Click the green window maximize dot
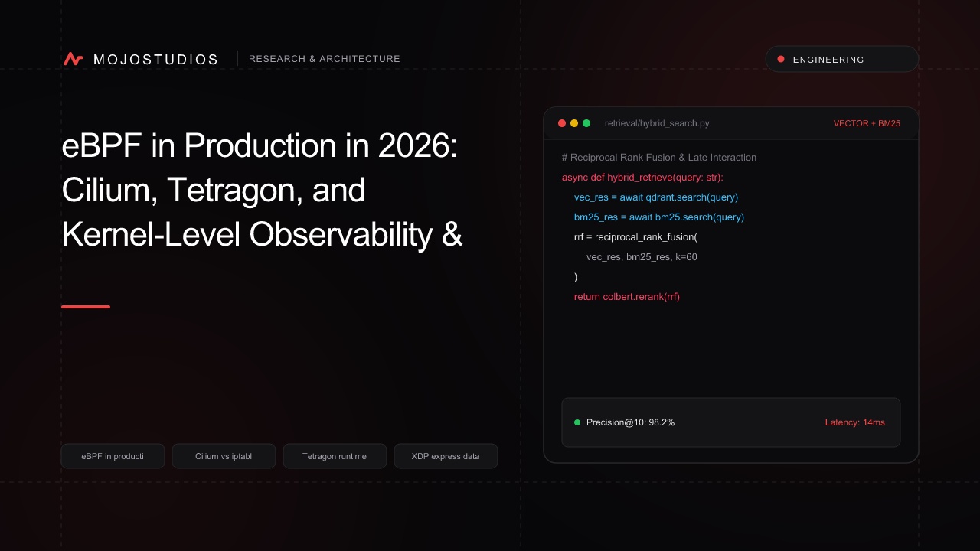The height and width of the screenshot is (551, 980). tap(586, 123)
